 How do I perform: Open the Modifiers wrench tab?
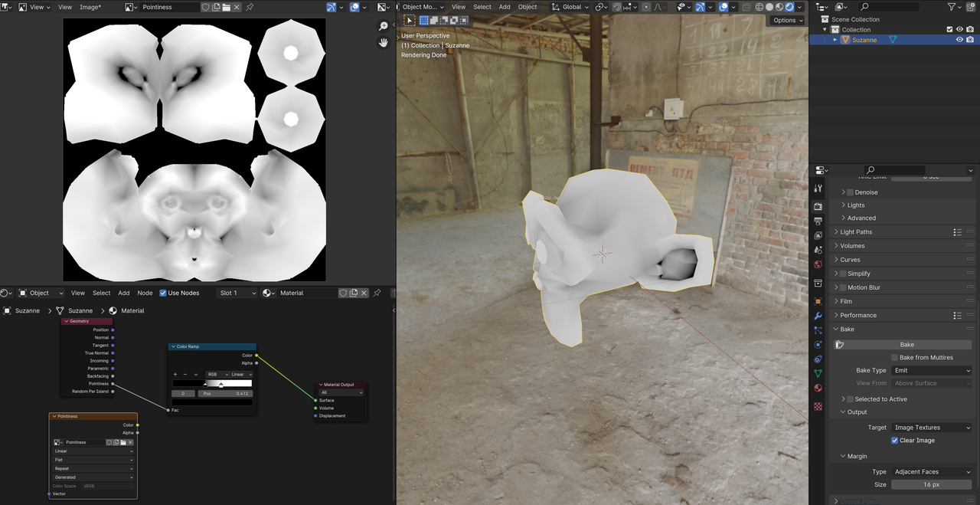818,316
